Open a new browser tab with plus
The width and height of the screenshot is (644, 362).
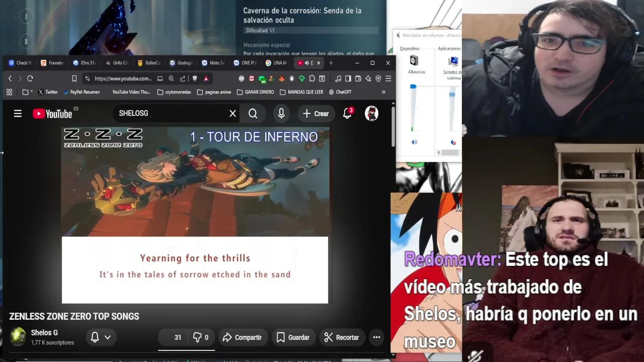(x=331, y=63)
